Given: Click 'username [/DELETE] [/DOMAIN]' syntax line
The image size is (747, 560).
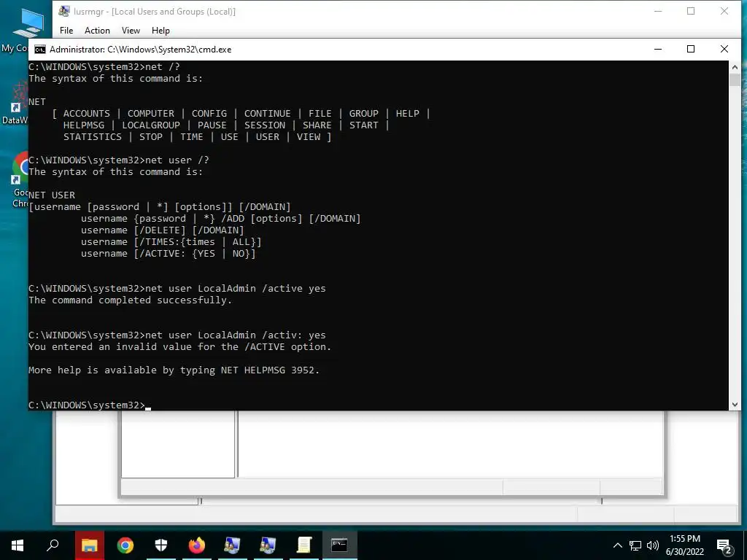Looking at the screenshot, I should 163,230.
